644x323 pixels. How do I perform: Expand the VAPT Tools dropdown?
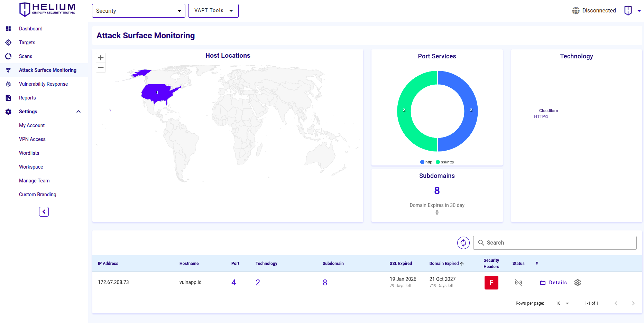213,11
